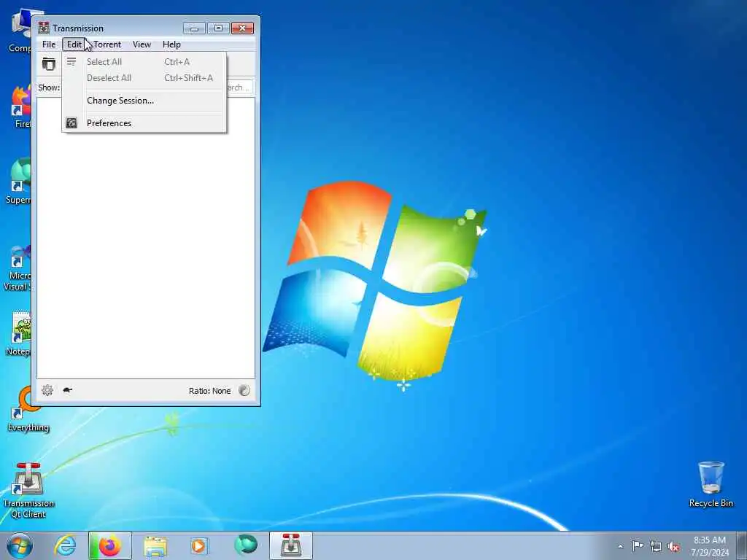
Task: Open the Windows Start menu
Action: [20, 545]
